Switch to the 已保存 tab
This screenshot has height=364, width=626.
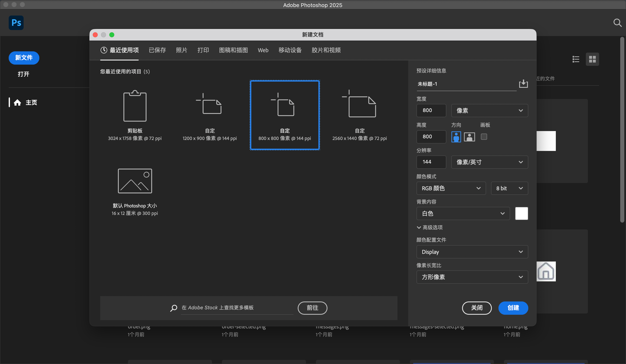157,50
